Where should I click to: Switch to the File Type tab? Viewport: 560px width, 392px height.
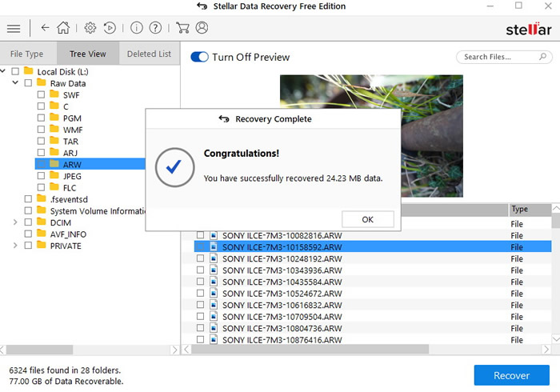tap(27, 54)
